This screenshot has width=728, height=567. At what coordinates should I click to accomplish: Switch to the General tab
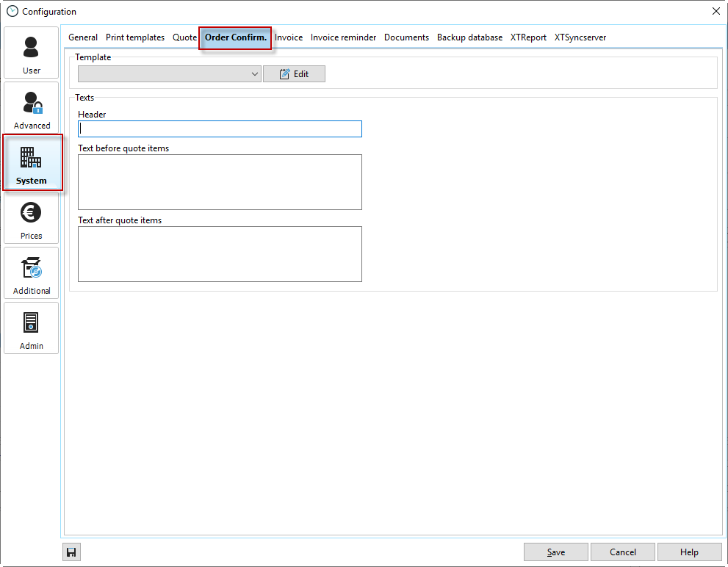(83, 37)
